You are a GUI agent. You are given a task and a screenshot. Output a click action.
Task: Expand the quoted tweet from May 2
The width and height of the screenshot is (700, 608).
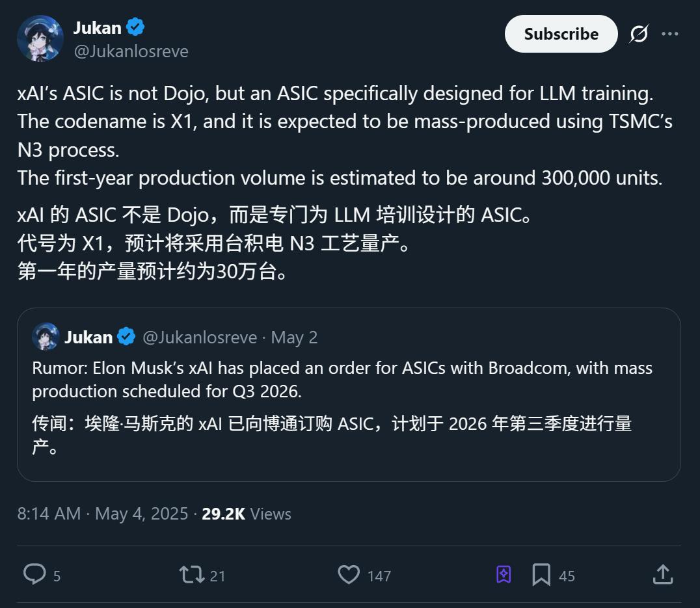(x=350, y=390)
